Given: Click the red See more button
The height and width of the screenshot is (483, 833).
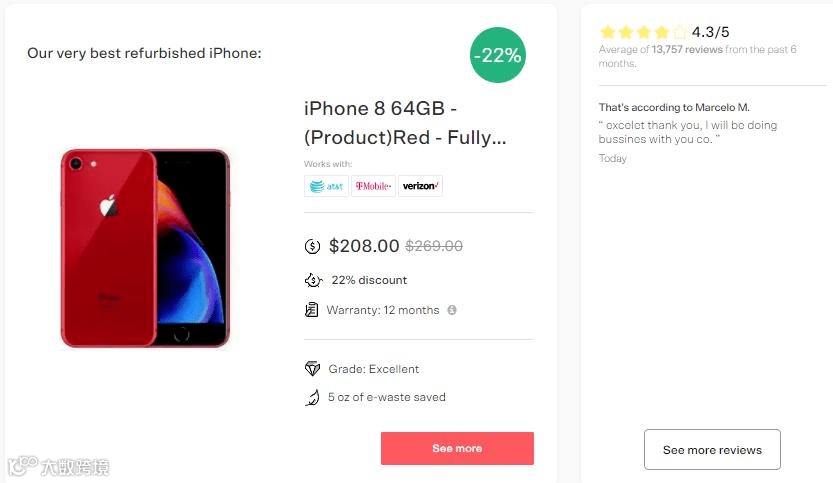Looking at the screenshot, I should (457, 448).
